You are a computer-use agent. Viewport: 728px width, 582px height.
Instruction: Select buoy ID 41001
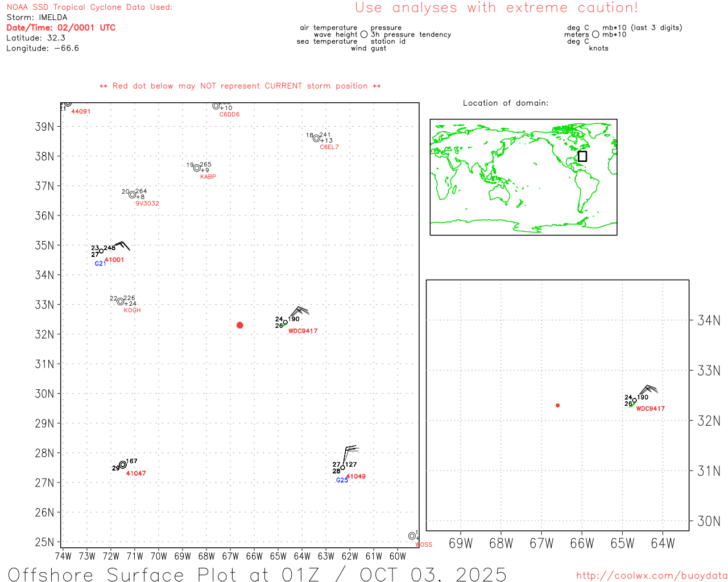114,260
